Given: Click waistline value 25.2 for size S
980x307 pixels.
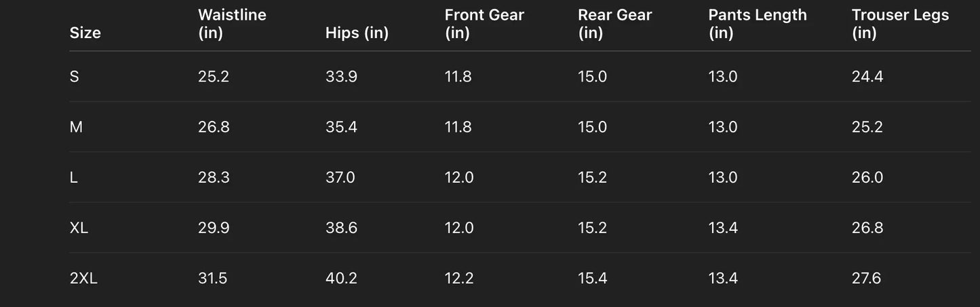Looking at the screenshot, I should [214, 77].
